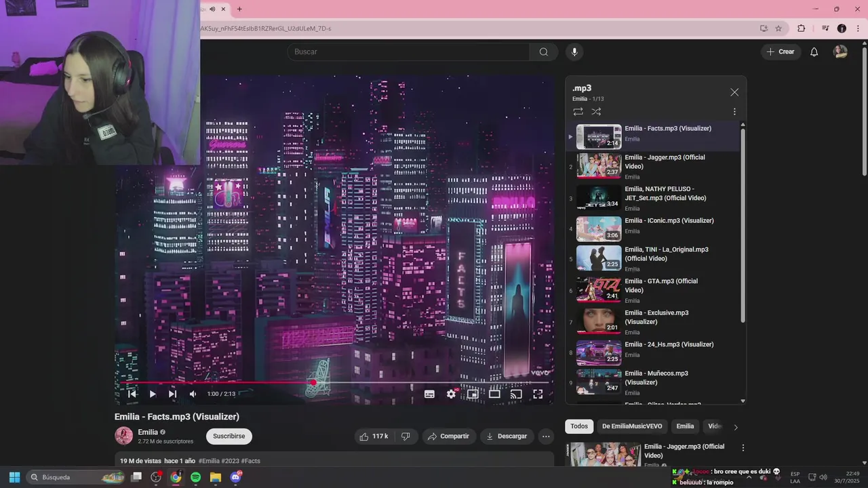Open Emilia - 24_Hs.mp3 thumbnail
Image resolution: width=868 pixels, height=488 pixels.
(599, 352)
